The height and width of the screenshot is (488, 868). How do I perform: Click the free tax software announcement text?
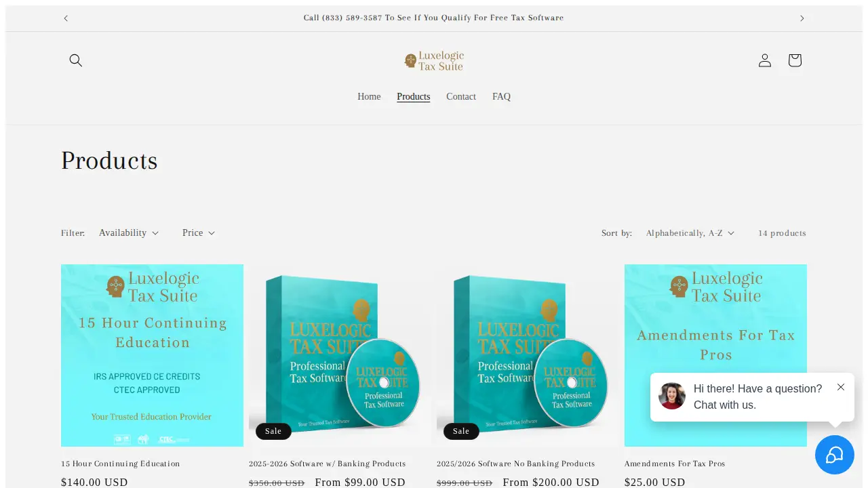coord(434,18)
